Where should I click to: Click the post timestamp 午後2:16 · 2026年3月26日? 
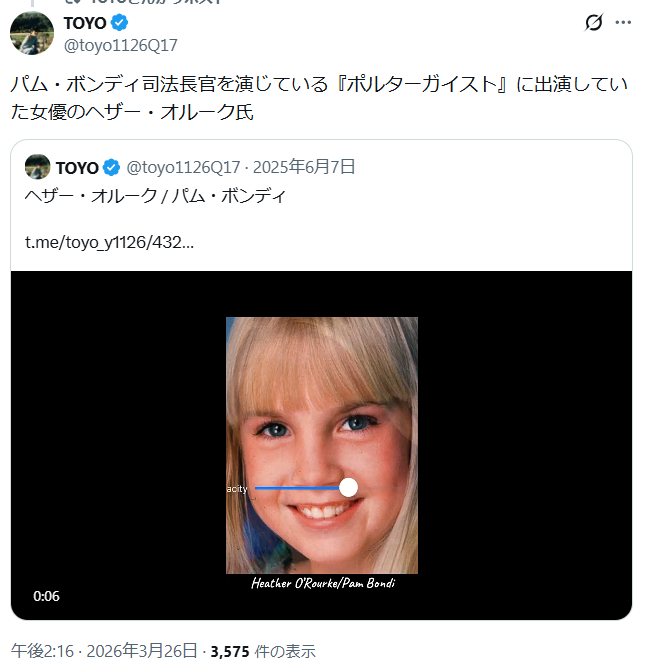104,650
